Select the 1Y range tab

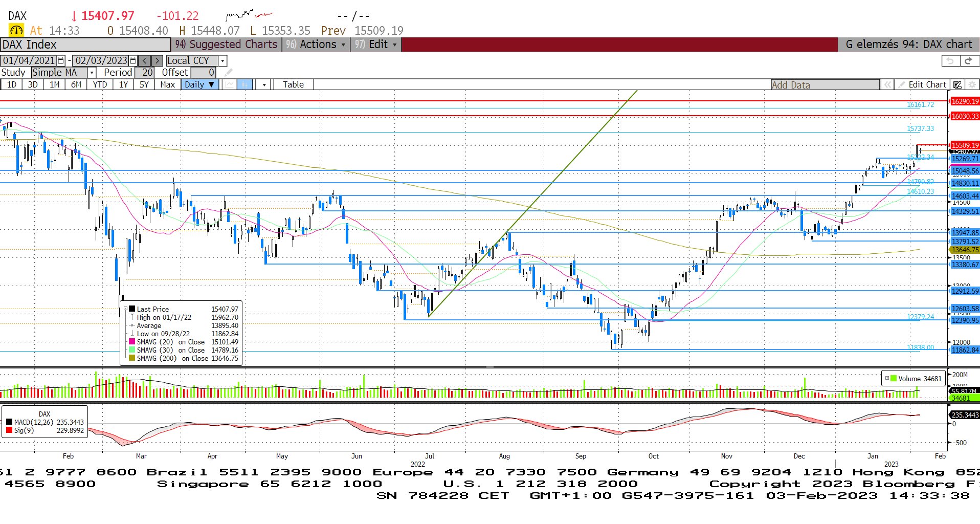123,84
